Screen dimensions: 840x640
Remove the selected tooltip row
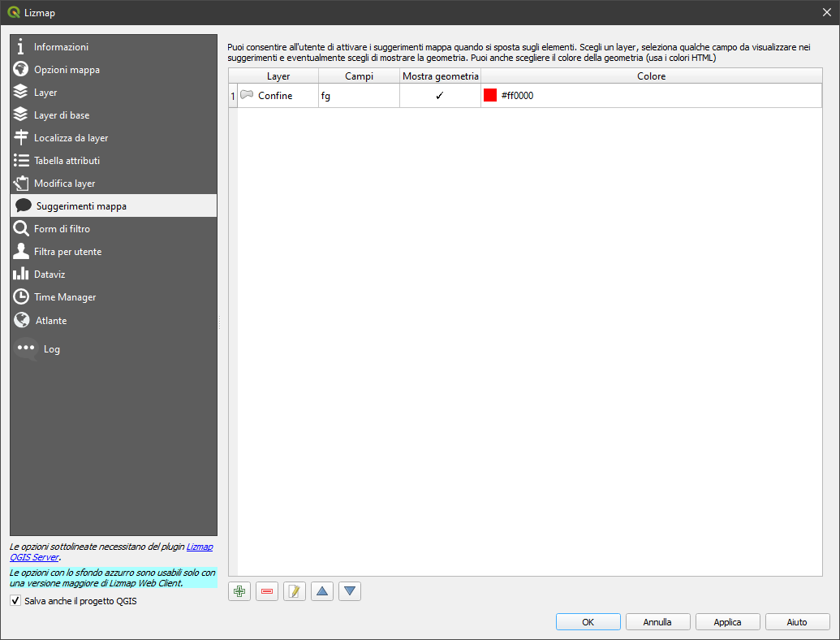click(266, 591)
